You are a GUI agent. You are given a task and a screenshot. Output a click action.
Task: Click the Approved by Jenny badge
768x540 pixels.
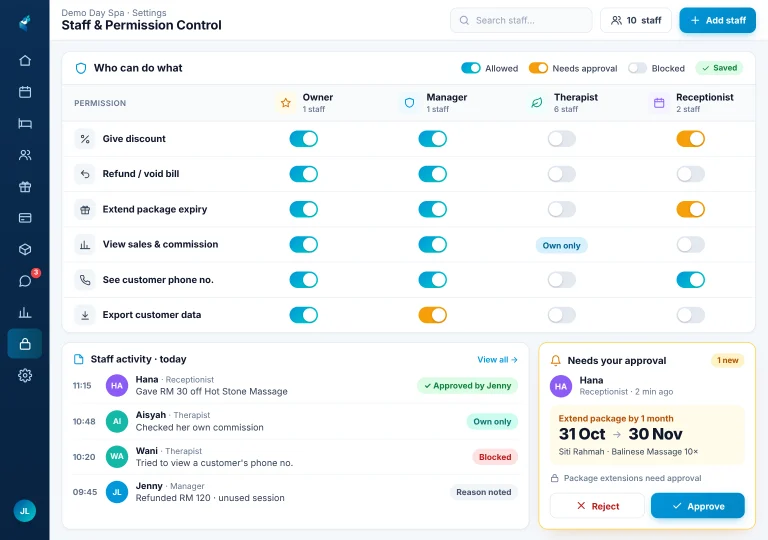[x=468, y=386]
